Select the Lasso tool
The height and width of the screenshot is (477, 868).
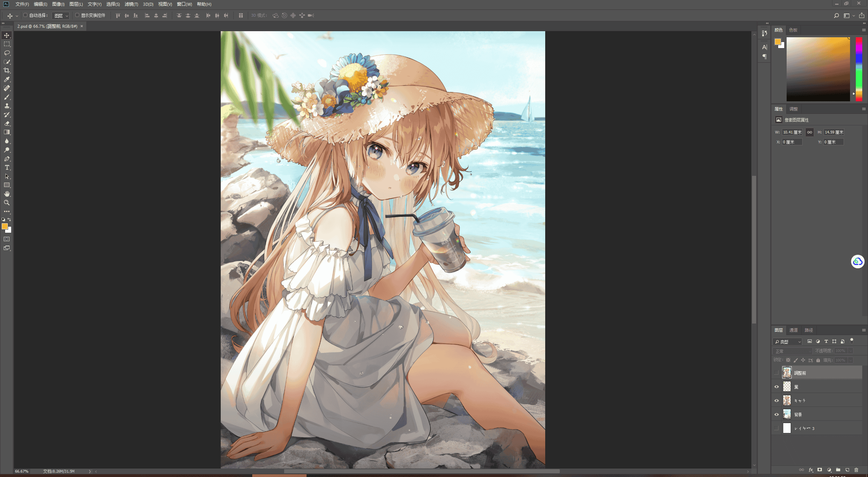pyautogui.click(x=7, y=53)
